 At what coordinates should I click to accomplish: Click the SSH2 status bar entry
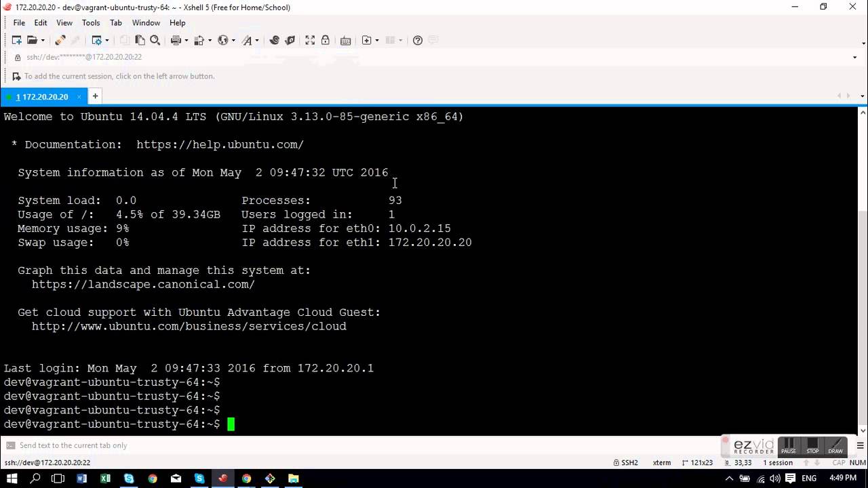click(x=625, y=463)
